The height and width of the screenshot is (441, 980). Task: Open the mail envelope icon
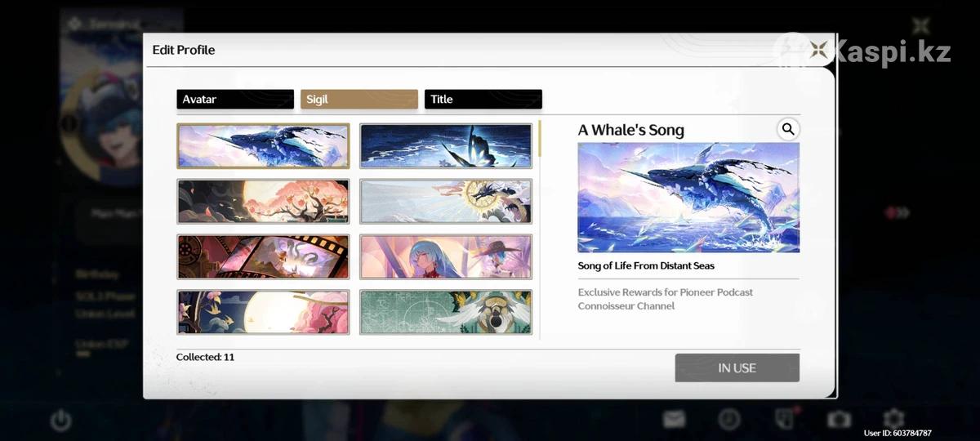(674, 419)
